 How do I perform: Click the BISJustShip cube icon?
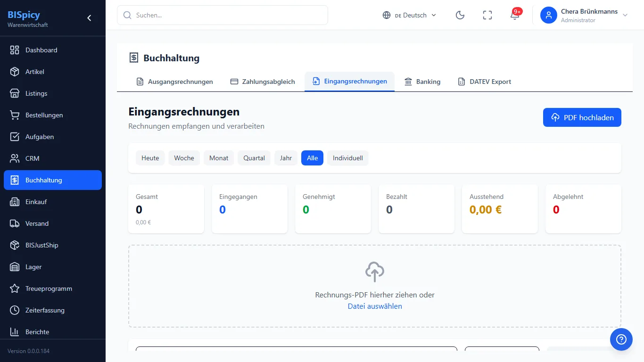[15, 245]
